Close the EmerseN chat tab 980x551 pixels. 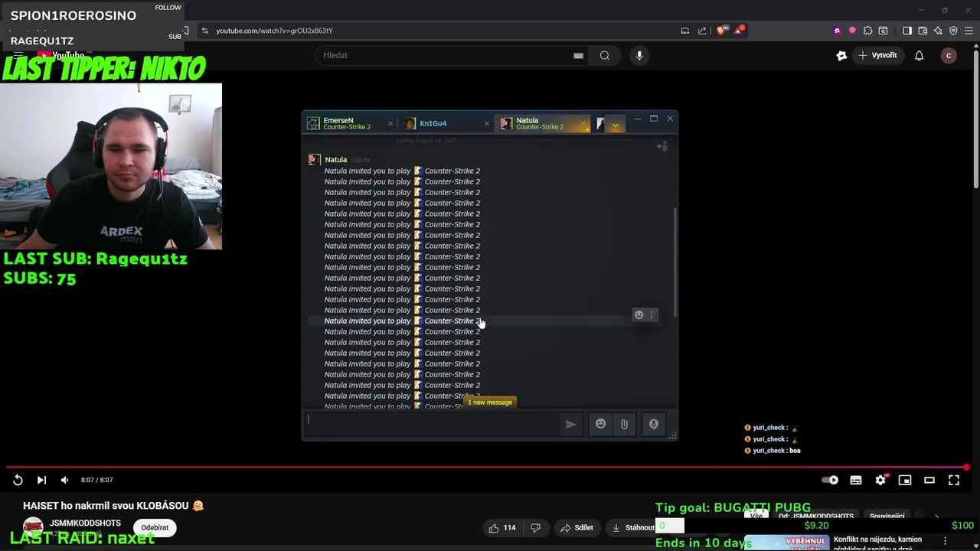tap(390, 123)
